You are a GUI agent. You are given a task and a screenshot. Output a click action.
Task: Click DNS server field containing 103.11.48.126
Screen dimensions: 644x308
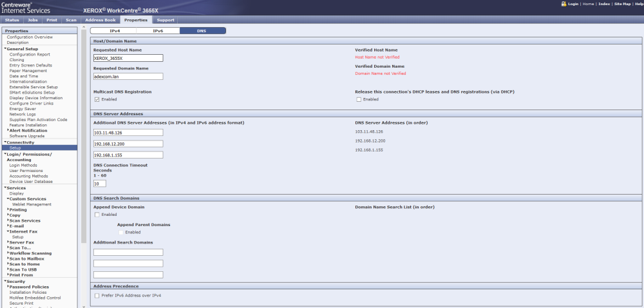point(128,132)
